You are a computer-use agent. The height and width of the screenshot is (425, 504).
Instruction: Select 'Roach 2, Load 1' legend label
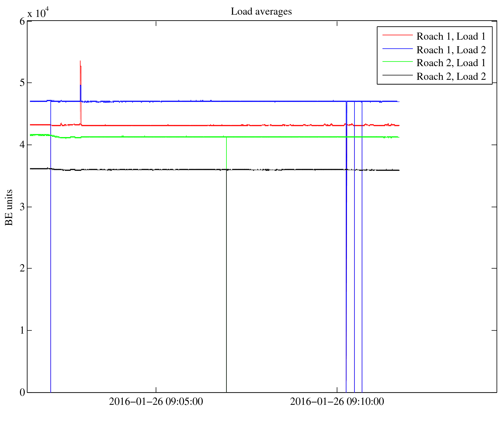pos(451,63)
